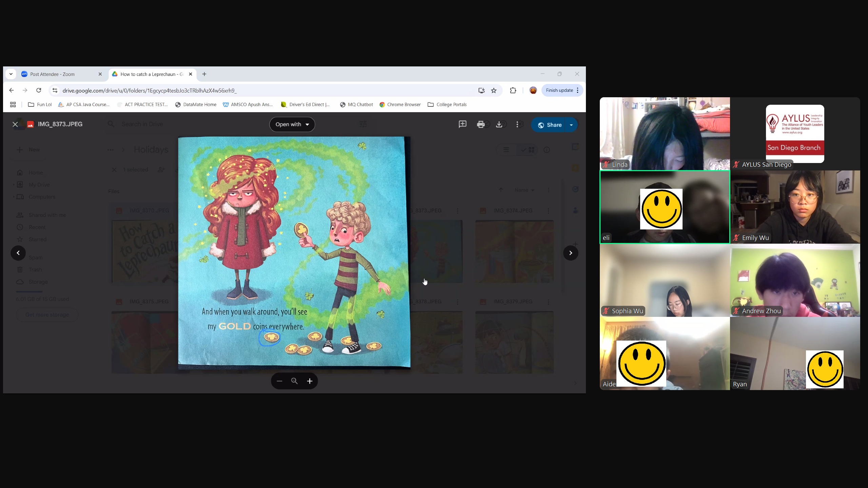Go forward in browser history
The height and width of the screenshot is (488, 868).
25,90
